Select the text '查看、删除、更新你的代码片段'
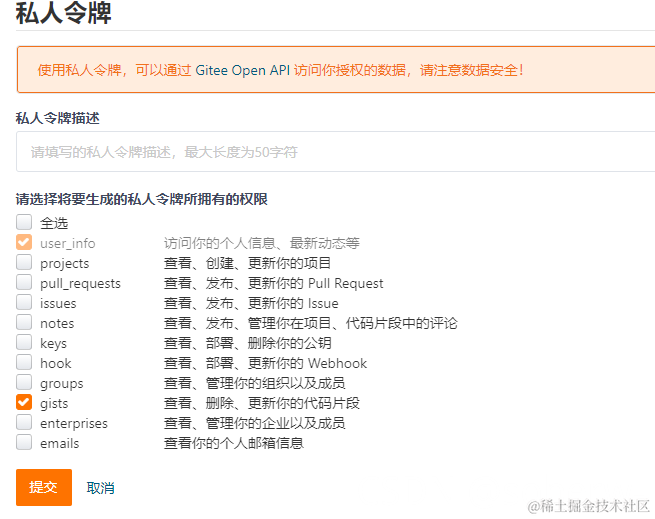 [x=261, y=403]
